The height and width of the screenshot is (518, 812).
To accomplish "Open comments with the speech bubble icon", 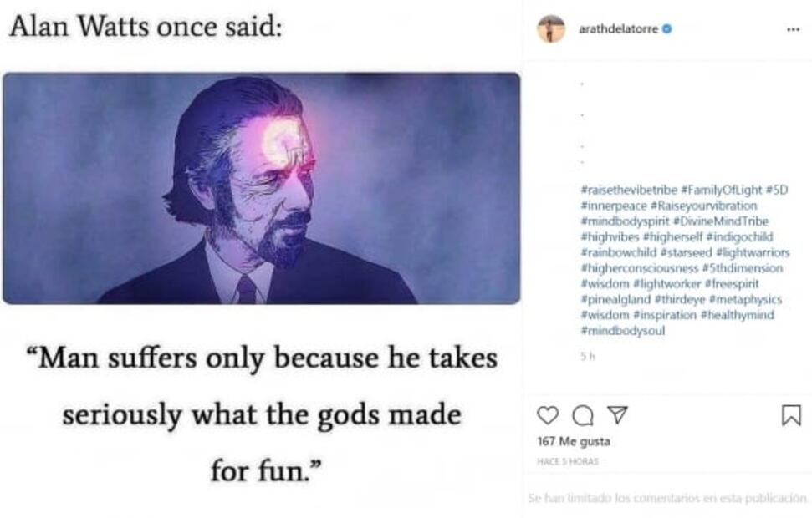I will tap(582, 415).
